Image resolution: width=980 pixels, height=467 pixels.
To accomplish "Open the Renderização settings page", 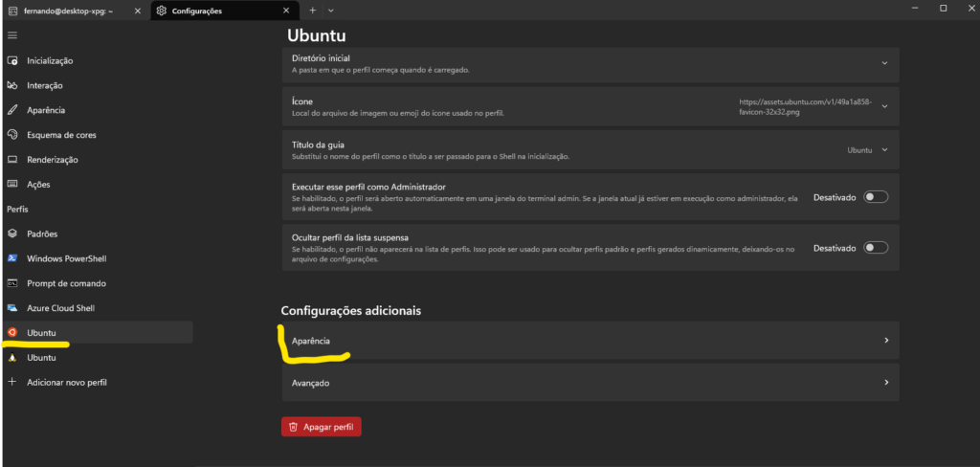I will pyautogui.click(x=98, y=160).
